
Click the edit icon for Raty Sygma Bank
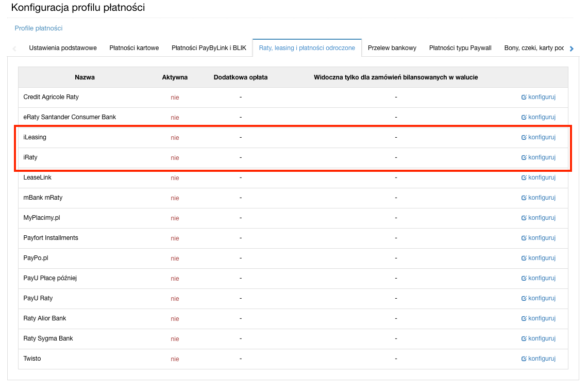point(524,338)
